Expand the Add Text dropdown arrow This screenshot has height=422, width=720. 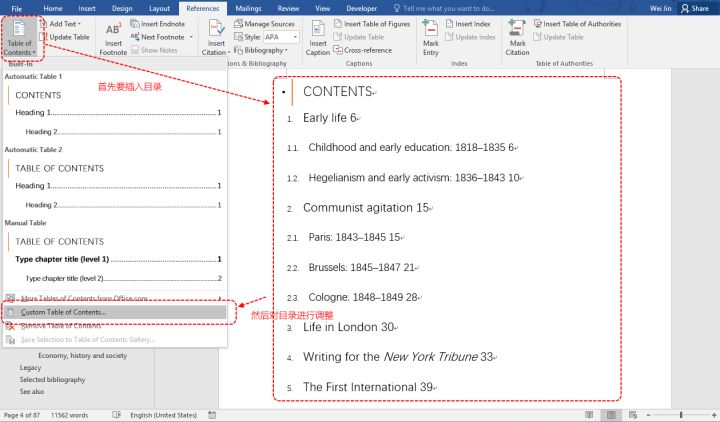tap(79, 24)
